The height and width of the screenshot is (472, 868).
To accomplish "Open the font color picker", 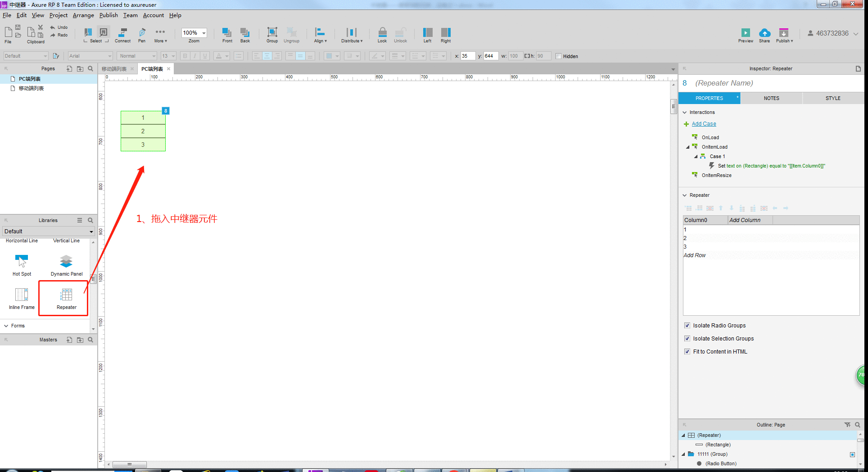I will click(x=222, y=56).
